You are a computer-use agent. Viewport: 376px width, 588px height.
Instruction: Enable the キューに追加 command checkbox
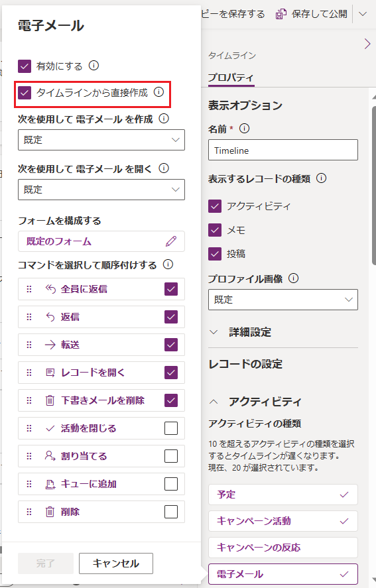pos(171,484)
